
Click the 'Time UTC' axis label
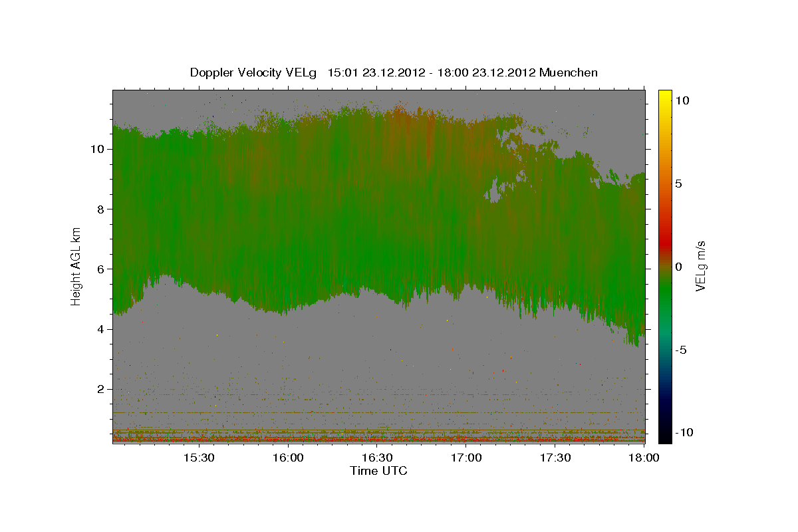click(x=378, y=471)
